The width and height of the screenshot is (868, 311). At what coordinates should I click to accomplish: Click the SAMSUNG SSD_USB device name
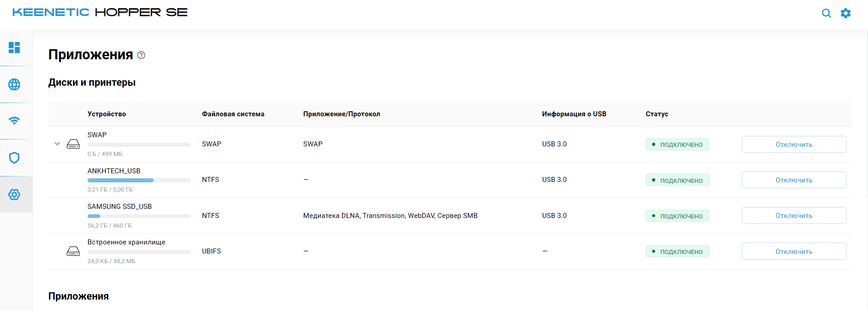(119, 207)
